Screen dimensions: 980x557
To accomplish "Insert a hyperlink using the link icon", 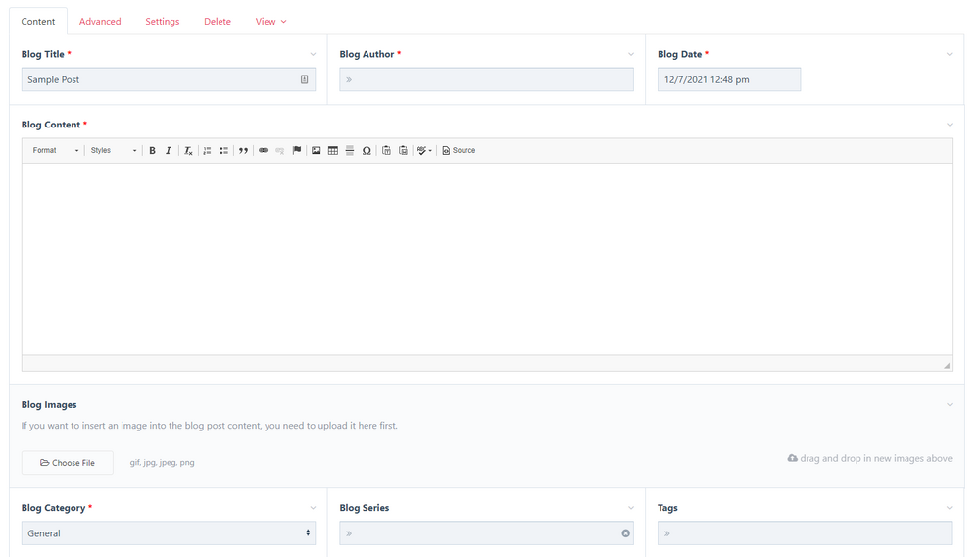I will tap(263, 151).
